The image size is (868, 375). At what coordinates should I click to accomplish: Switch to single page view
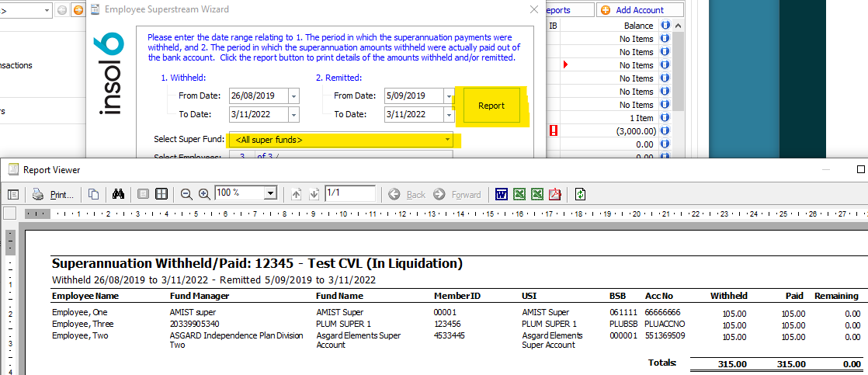click(x=144, y=194)
